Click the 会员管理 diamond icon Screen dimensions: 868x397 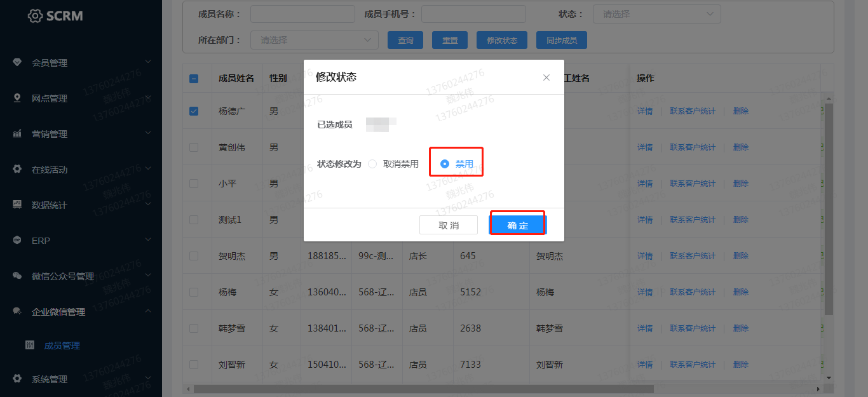point(17,62)
